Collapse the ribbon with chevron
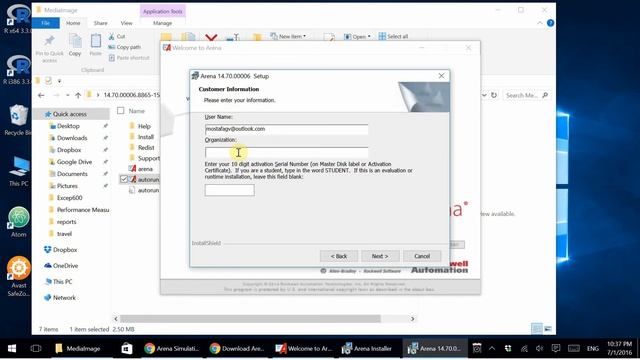 tap(540, 23)
